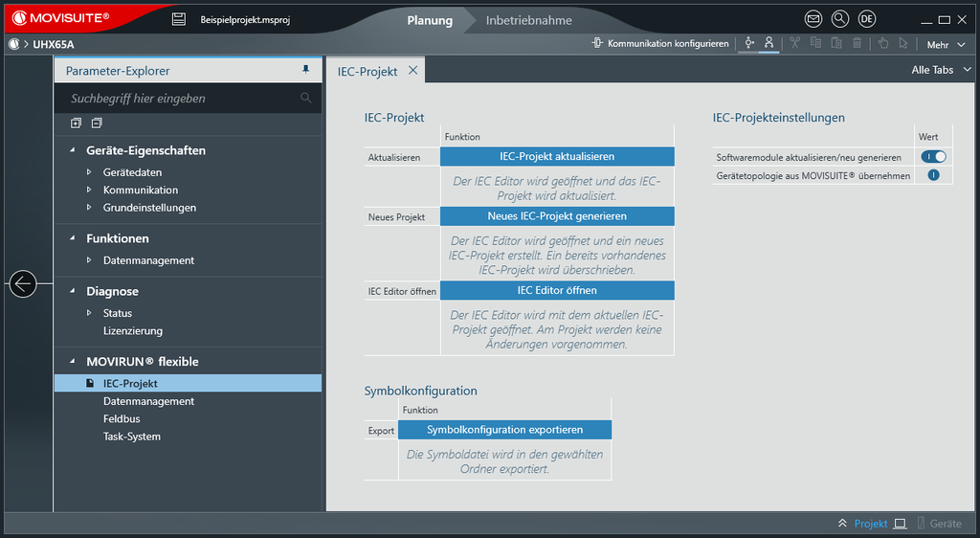Image resolution: width=980 pixels, height=538 pixels.
Task: Open the mail envelope icon
Action: click(x=813, y=19)
